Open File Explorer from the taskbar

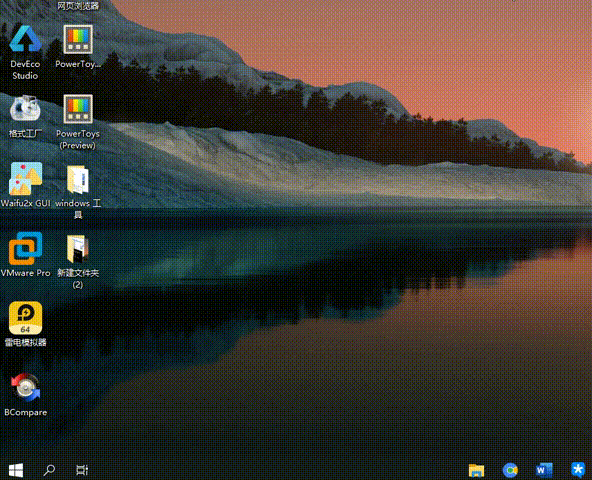pos(476,471)
